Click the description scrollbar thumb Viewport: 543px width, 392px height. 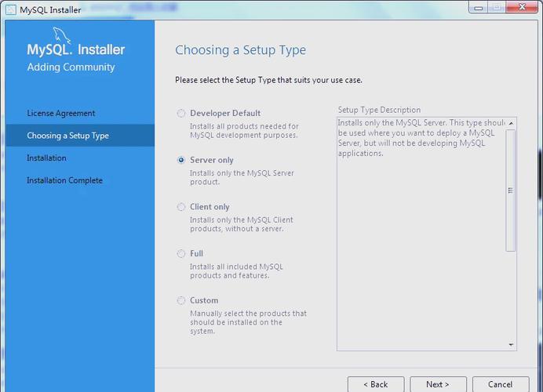click(x=511, y=190)
